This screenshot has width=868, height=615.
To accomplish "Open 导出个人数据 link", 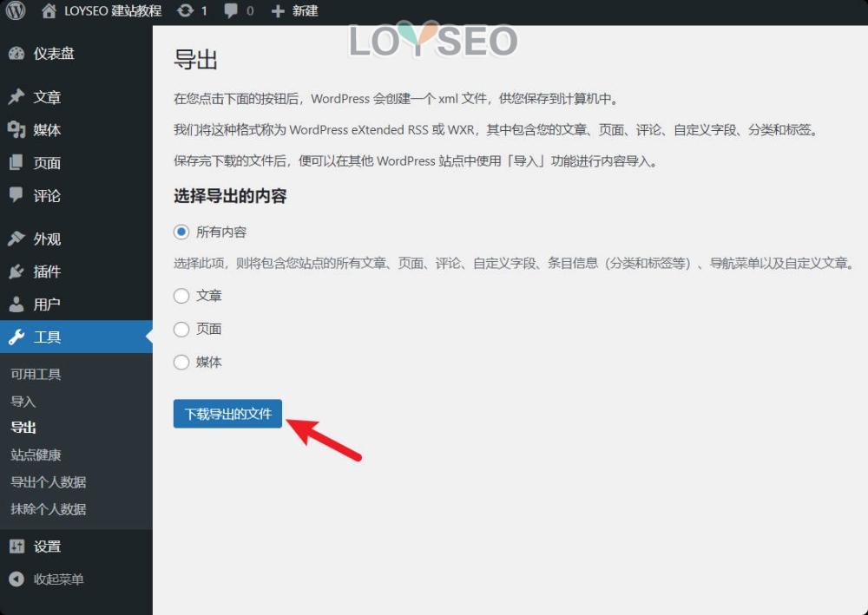I will click(x=48, y=482).
